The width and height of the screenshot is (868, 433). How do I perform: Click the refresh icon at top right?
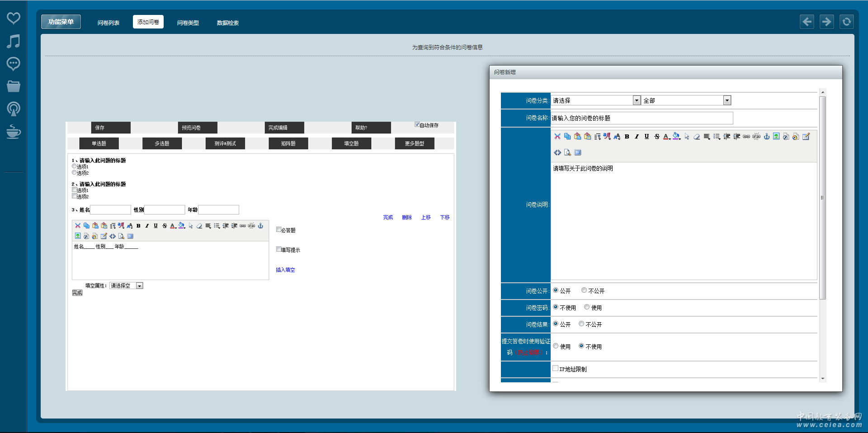pos(846,22)
